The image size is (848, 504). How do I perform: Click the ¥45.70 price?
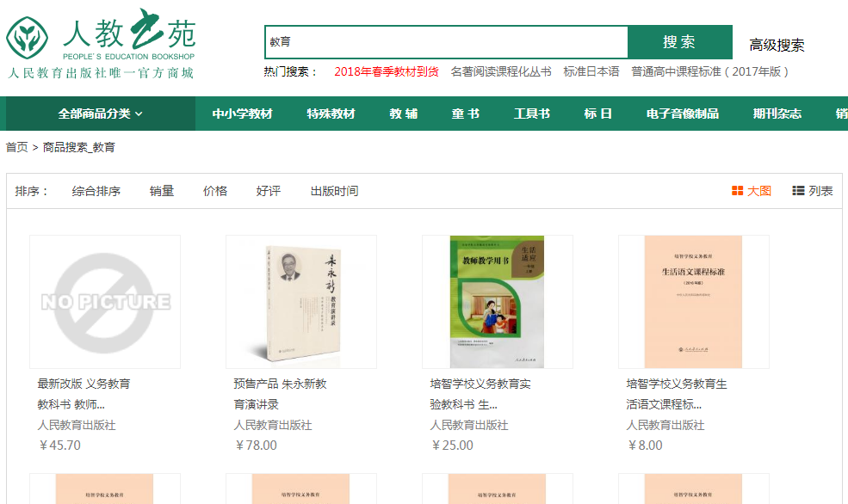pyautogui.click(x=59, y=446)
